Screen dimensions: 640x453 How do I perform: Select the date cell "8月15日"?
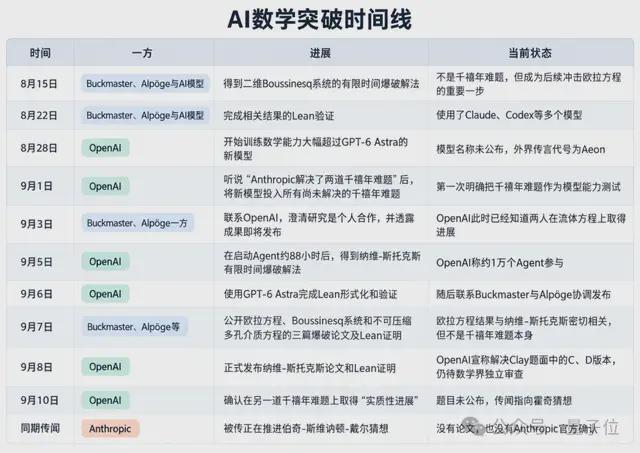[39, 84]
